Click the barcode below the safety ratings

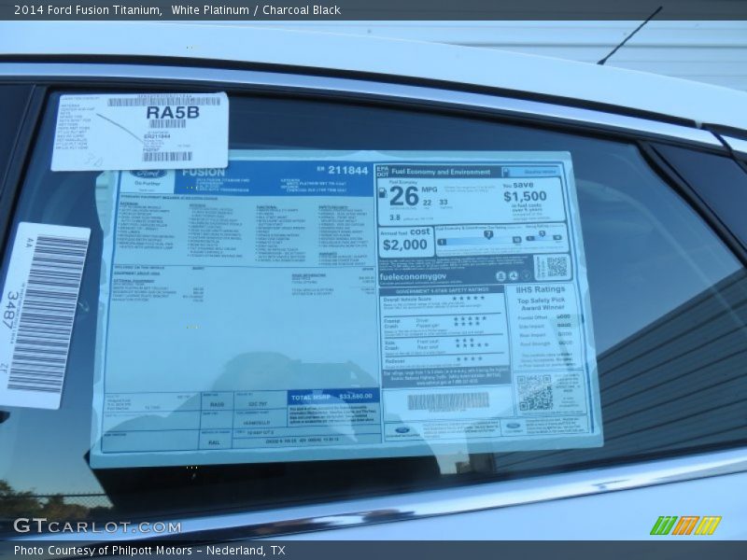447,401
